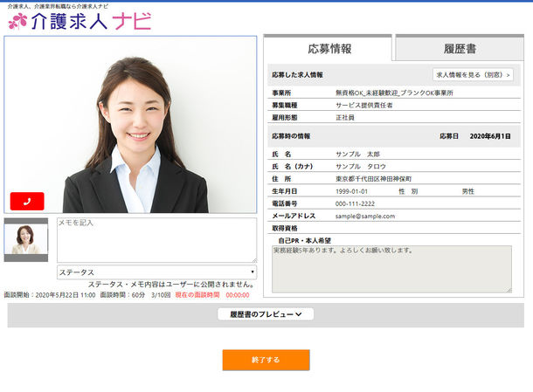Select the interviewer self-view thumbnail

coord(26,239)
